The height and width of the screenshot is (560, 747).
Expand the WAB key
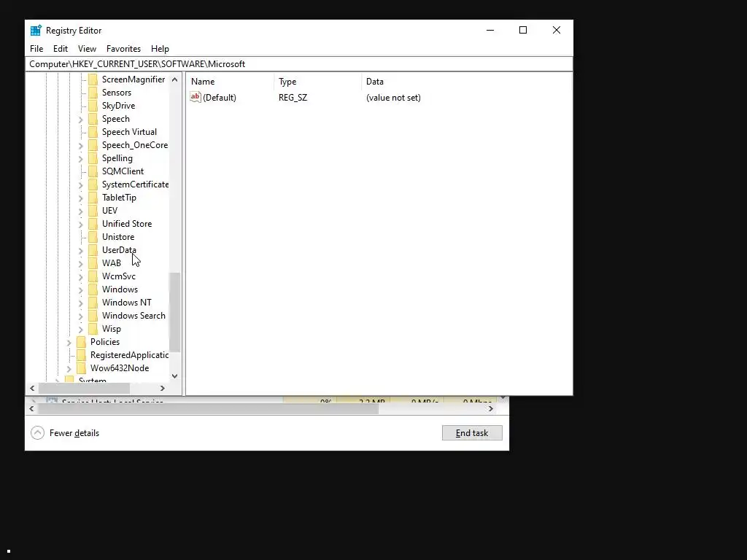pyautogui.click(x=80, y=264)
